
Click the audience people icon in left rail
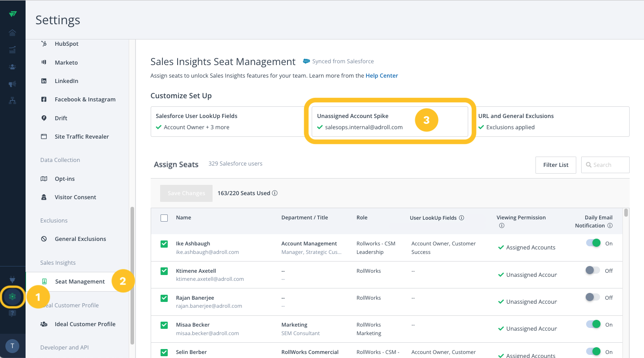(13, 67)
